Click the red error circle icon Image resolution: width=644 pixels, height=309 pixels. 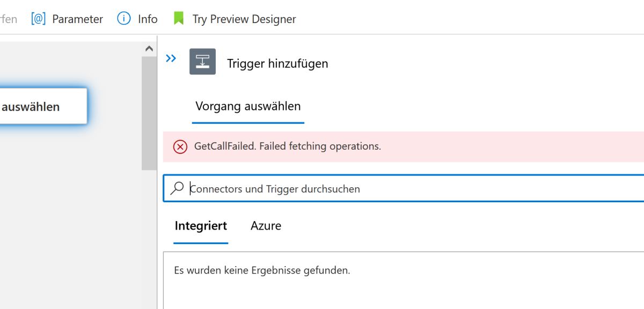[x=180, y=146]
